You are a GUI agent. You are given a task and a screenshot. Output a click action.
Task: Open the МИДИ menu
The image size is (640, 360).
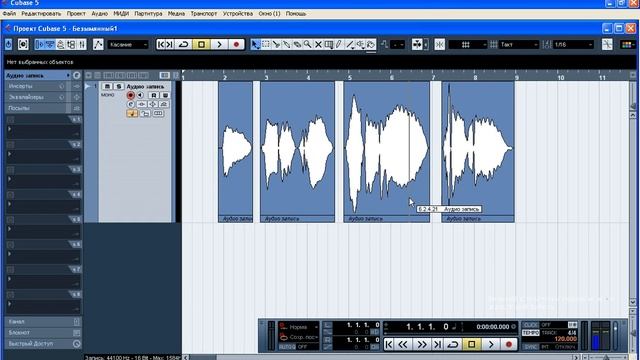121,13
